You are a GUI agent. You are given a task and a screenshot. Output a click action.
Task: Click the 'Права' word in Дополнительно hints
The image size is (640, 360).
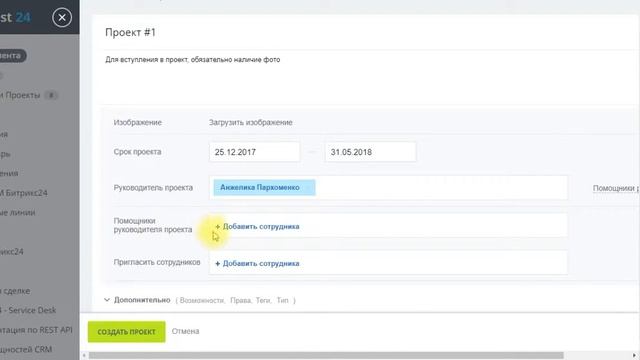tap(240, 300)
